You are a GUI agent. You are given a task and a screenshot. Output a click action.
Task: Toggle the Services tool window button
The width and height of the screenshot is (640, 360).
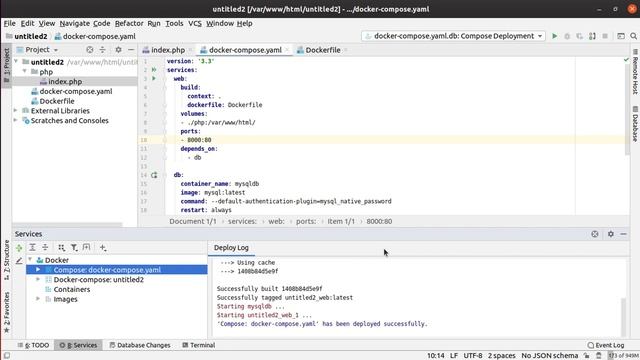(78, 345)
